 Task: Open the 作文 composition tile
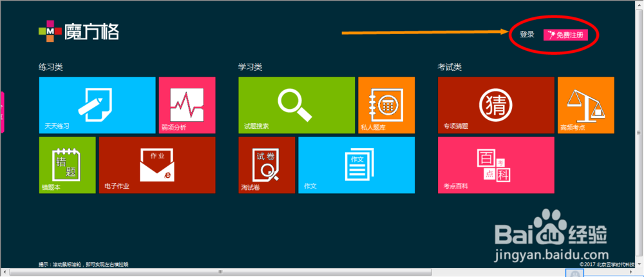coord(357,165)
